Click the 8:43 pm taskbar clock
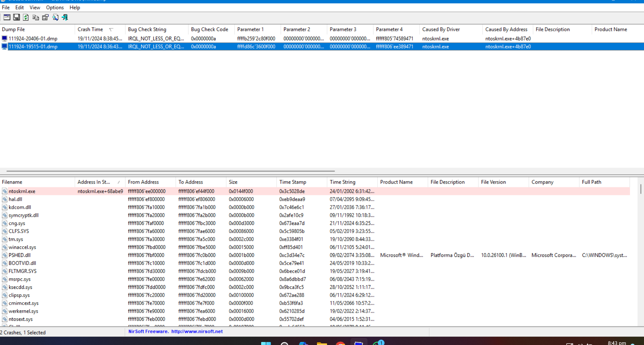This screenshot has height=345, width=644. tap(617, 343)
